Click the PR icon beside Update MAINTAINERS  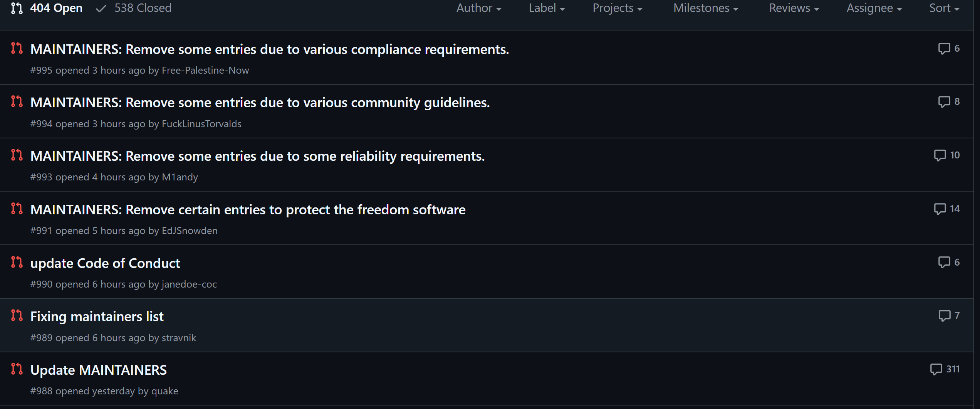[17, 369]
